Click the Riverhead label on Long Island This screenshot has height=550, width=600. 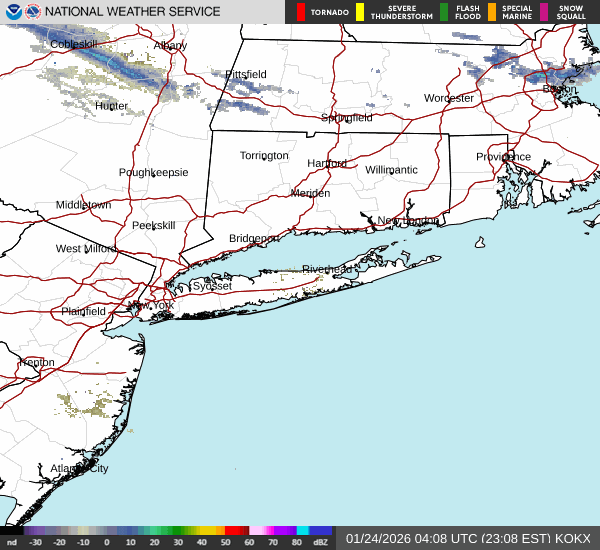[x=327, y=270]
